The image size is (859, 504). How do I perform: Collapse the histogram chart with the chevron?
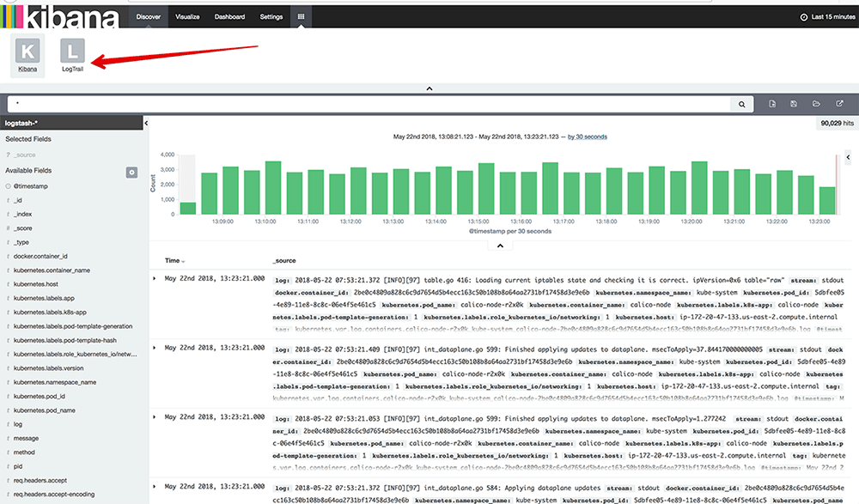496,246
